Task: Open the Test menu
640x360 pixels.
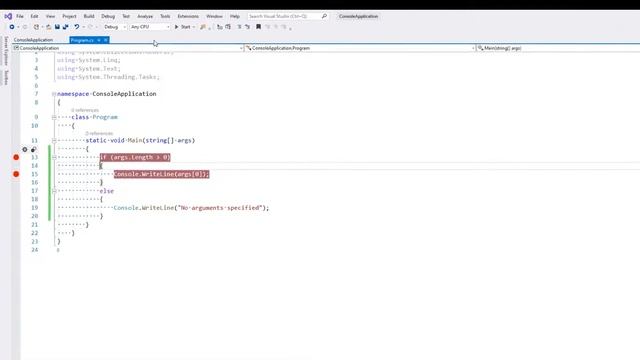Action: pyautogui.click(x=126, y=16)
